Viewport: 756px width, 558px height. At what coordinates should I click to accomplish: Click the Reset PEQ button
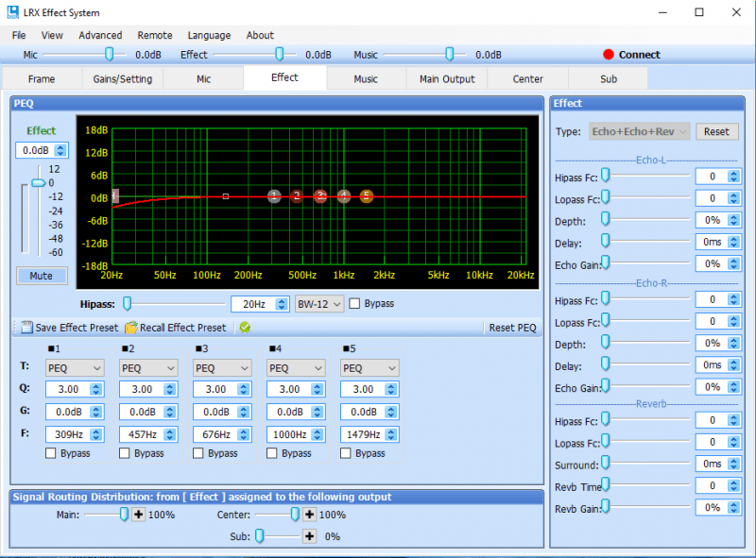point(512,328)
